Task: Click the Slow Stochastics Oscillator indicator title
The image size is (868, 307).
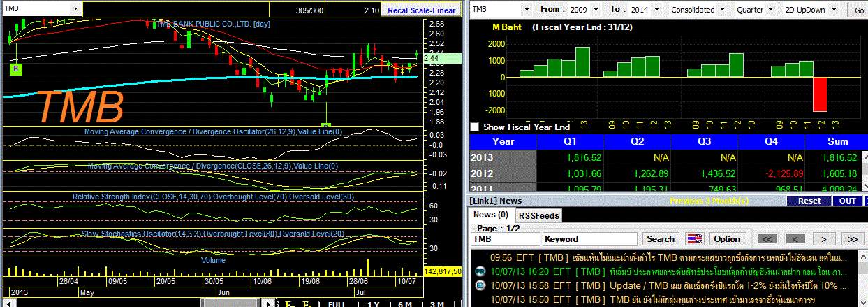Action: point(213,234)
